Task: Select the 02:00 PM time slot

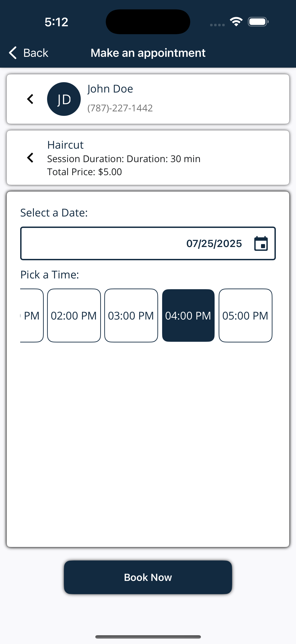Action: pyautogui.click(x=74, y=315)
